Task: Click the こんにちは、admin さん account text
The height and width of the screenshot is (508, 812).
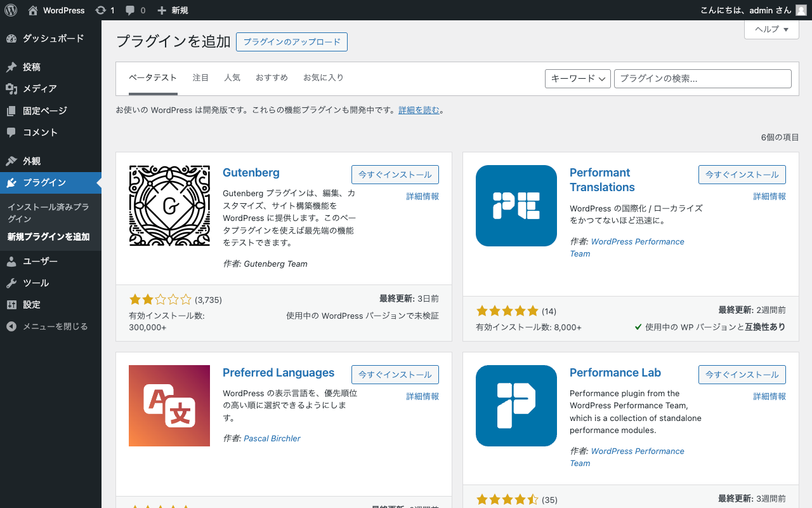Action: 746,10
